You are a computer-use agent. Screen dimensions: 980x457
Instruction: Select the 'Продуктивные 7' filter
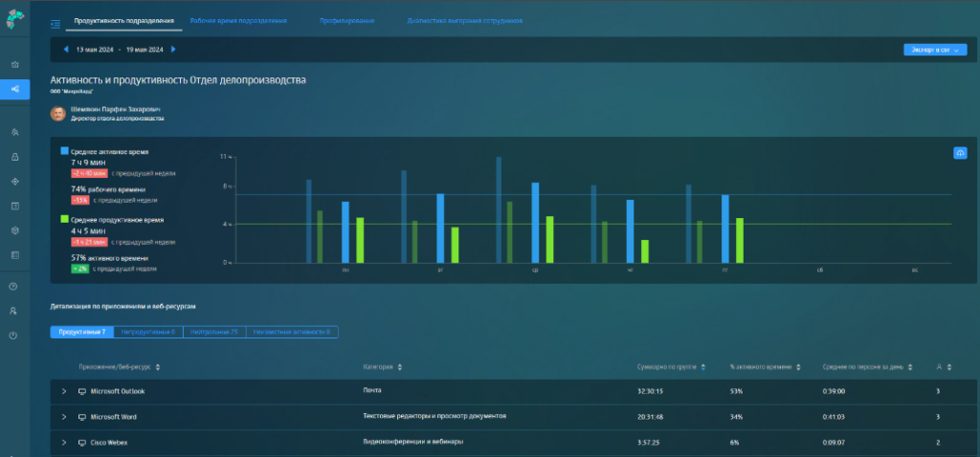[x=82, y=332]
